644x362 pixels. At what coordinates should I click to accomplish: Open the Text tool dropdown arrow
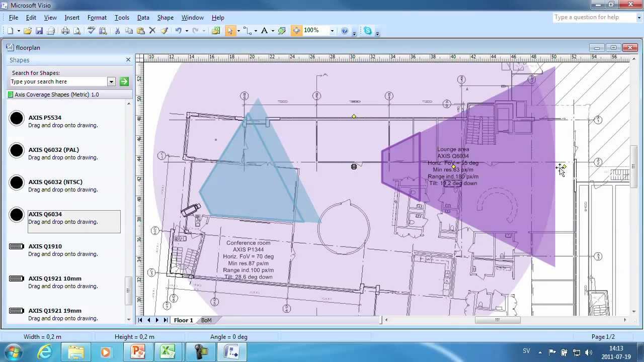tap(273, 31)
